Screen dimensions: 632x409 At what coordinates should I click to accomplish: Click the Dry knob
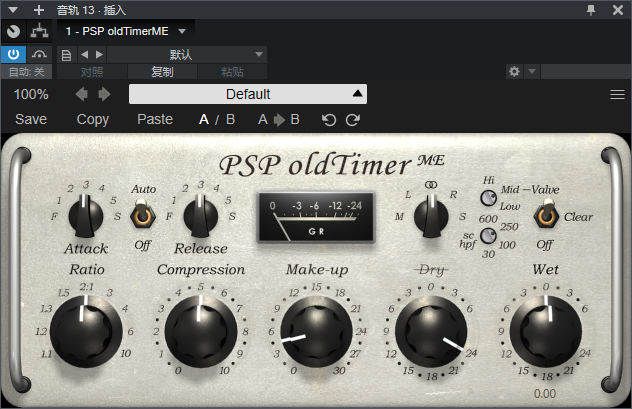431,331
